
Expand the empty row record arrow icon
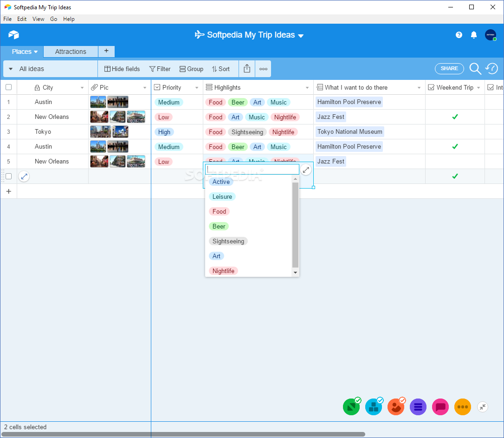point(24,176)
